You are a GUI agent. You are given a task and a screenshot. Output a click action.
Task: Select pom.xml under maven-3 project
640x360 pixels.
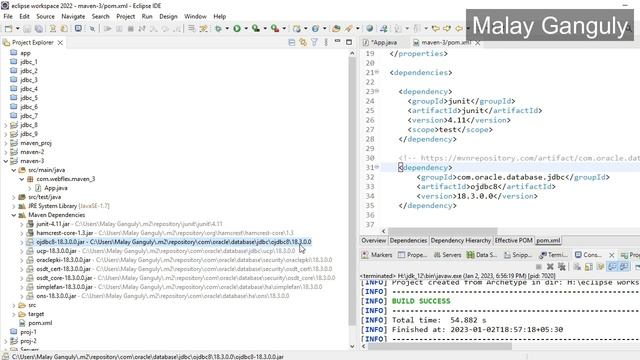click(40, 323)
